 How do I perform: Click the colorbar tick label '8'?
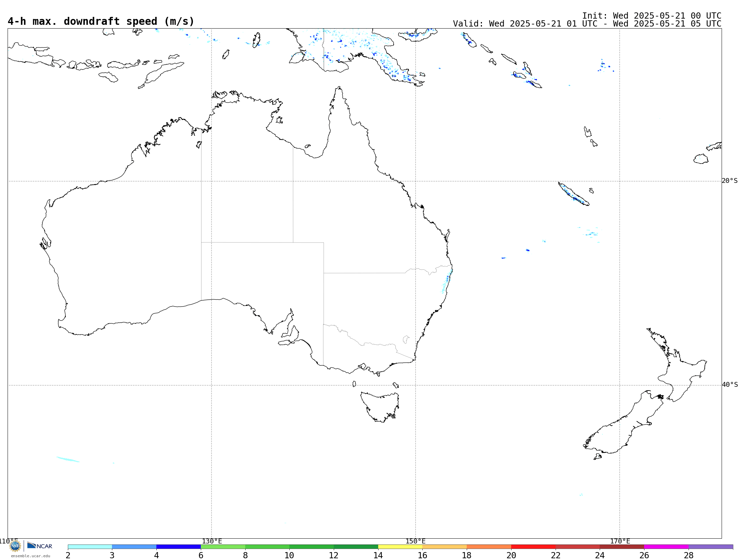pos(245,556)
